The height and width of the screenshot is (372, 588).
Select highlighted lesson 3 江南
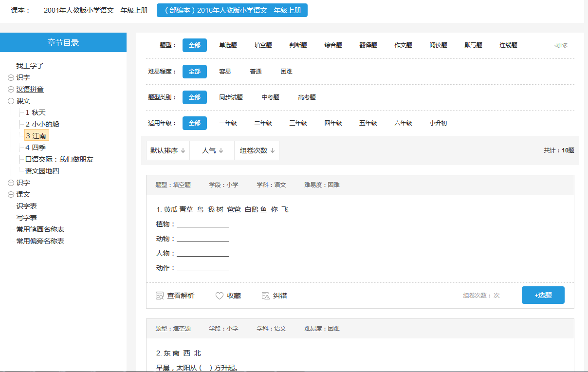coord(37,136)
